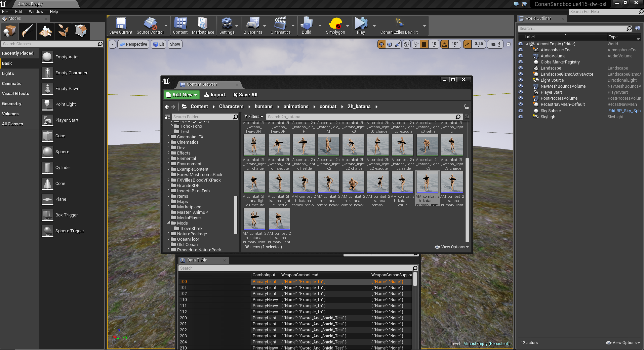This screenshot has height=350, width=644.
Task: Click the Build toolbar icon
Action: (306, 25)
